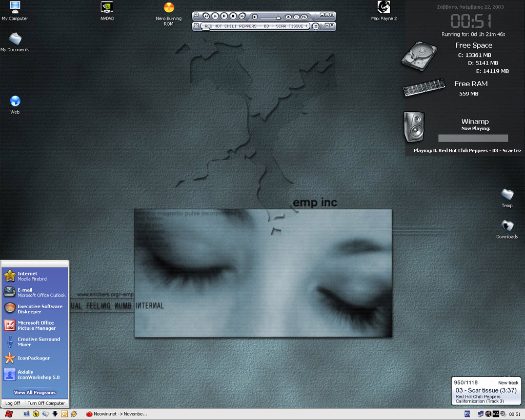Mute Winamp with the speaker icon
Image resolution: width=525 pixels, height=420 pixels.
tap(255, 17)
